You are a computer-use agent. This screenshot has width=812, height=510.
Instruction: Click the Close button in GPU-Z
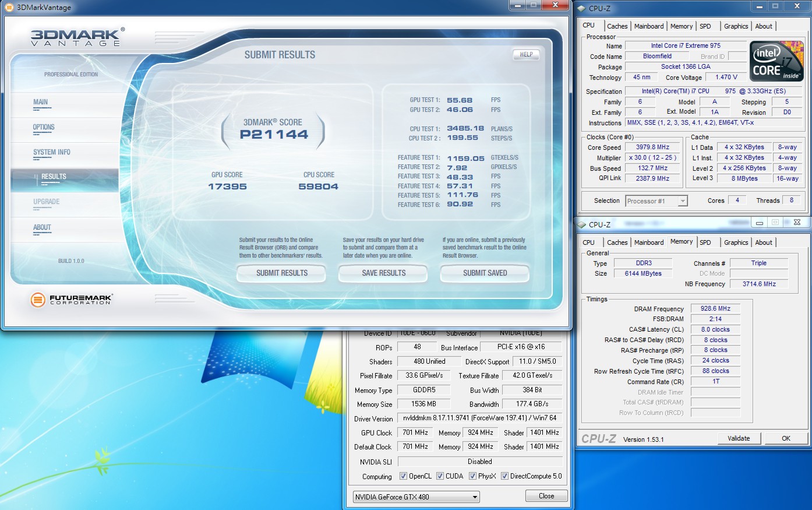click(546, 496)
